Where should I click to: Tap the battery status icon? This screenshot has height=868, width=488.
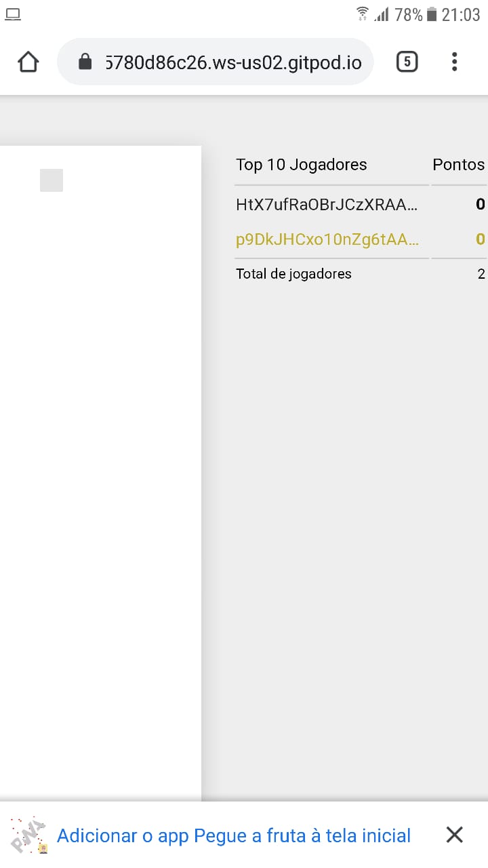(432, 14)
